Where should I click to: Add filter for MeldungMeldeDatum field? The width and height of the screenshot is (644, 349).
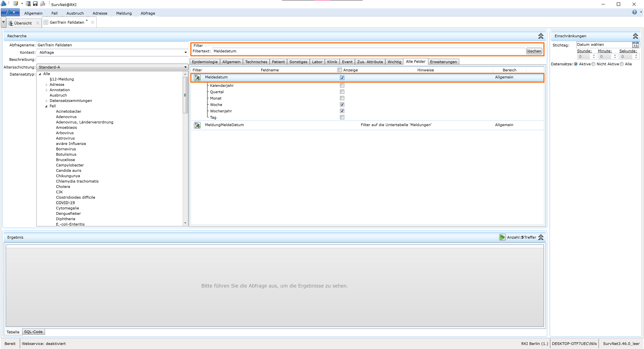tap(197, 125)
